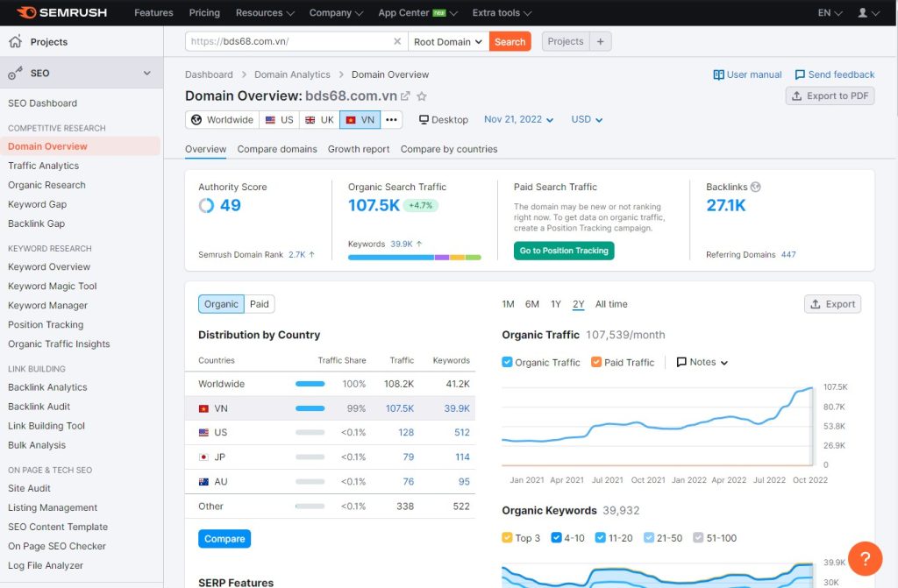
Task: Toggle the 4-10 keywords checkbox
Action: [556, 538]
